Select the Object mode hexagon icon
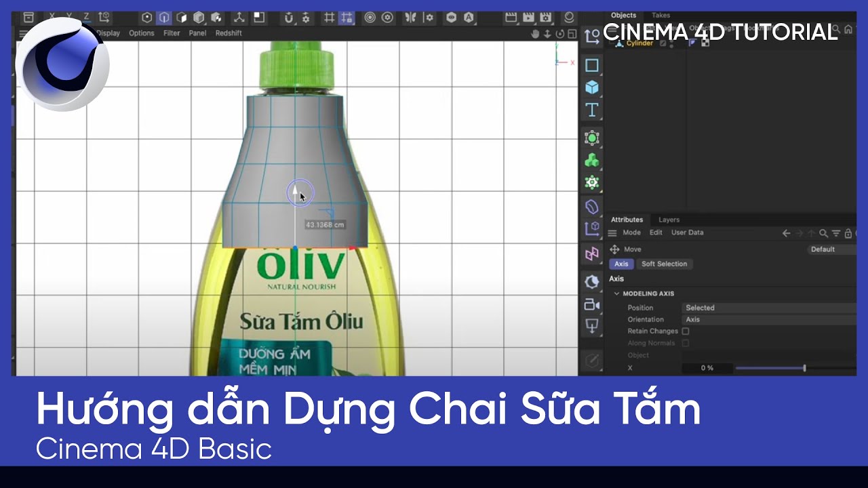The width and height of the screenshot is (868, 488). click(x=146, y=18)
